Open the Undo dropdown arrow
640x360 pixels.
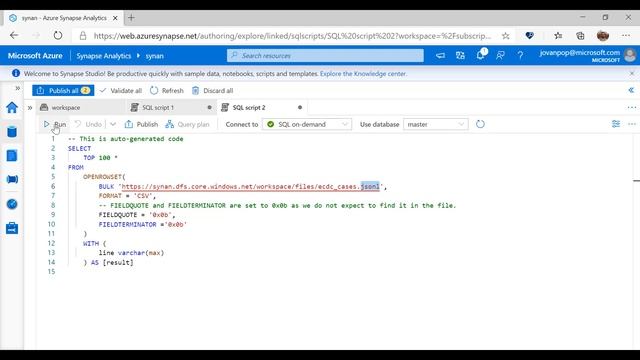(113, 124)
